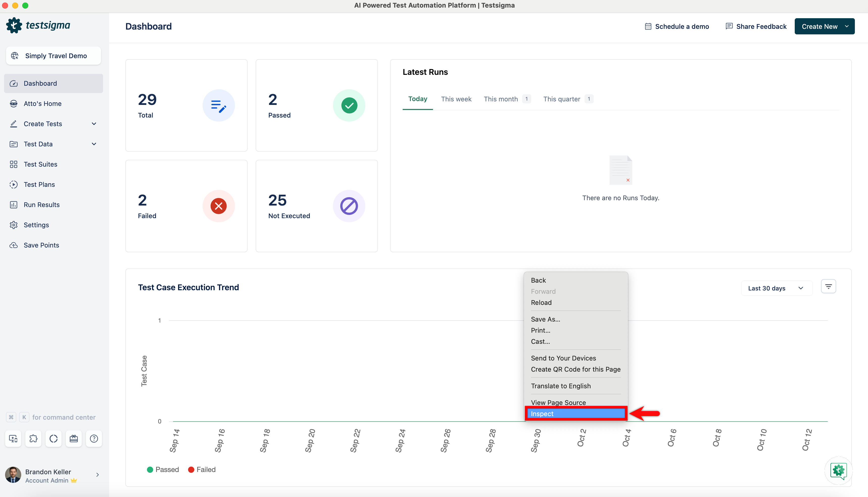Click the puzzle piece addons icon

(33, 439)
